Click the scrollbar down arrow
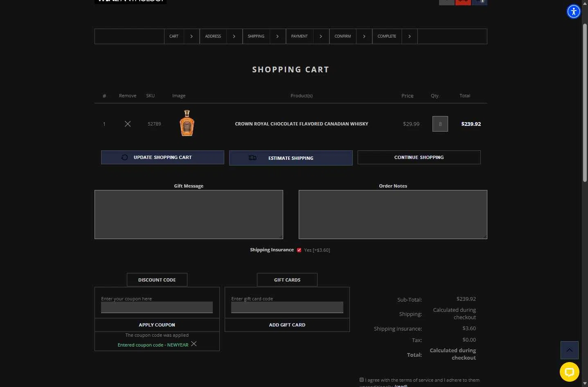Viewport: 588px width, 387px height. 585,383
